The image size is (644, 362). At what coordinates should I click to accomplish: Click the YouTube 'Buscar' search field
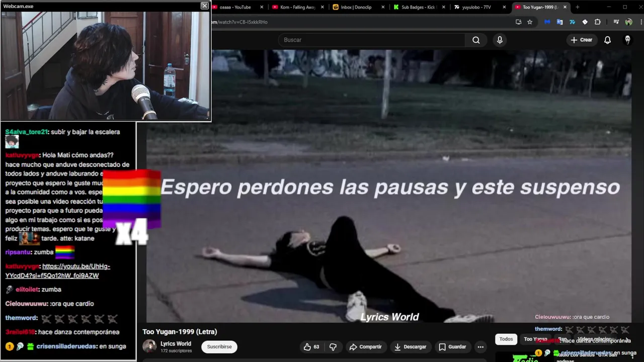(372, 40)
